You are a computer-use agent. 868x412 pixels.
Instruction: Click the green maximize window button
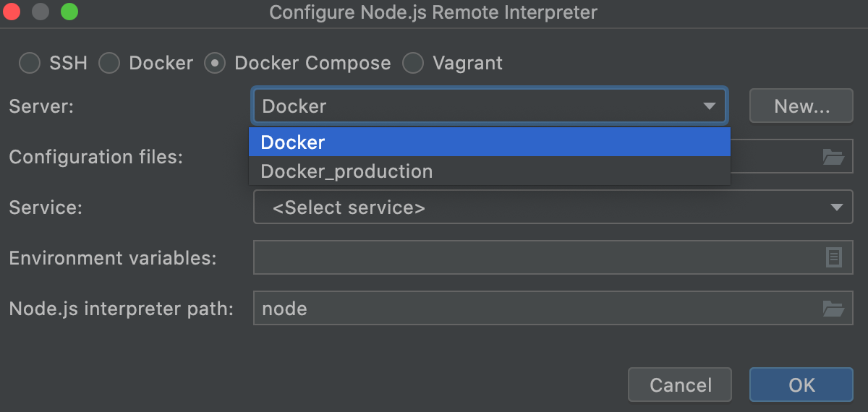pyautogui.click(x=69, y=12)
